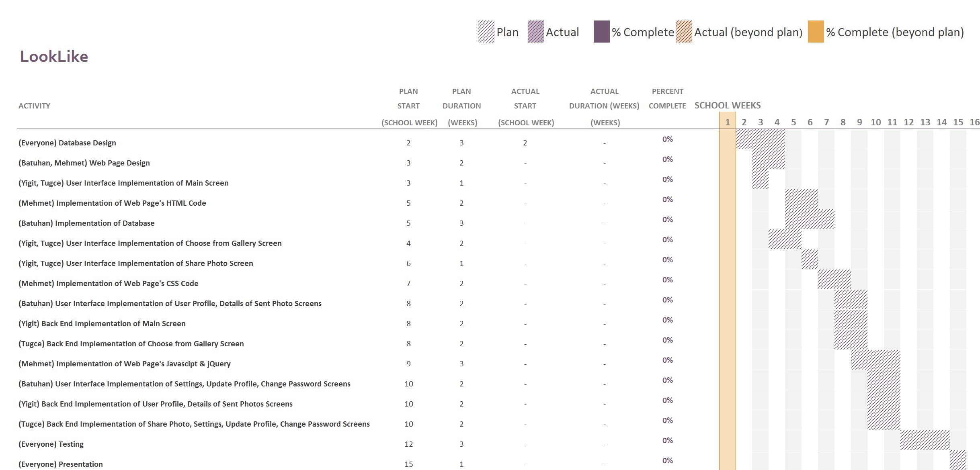Screen dimensions: 980x470
Task: Select the LookLike project title
Action: [x=54, y=57]
